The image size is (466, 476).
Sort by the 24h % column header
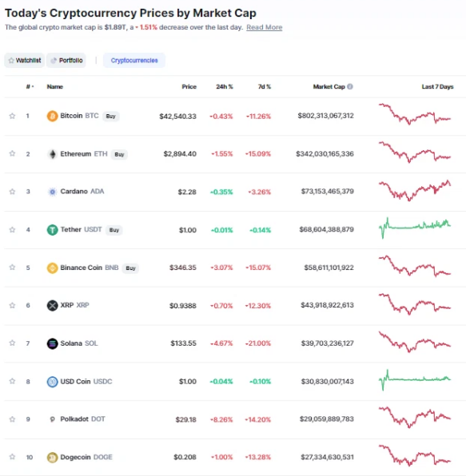(225, 87)
